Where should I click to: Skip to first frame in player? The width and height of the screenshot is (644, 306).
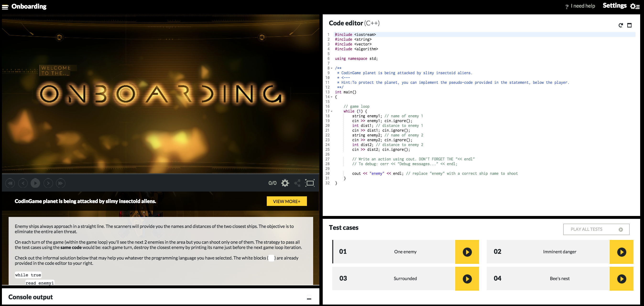[x=10, y=183]
